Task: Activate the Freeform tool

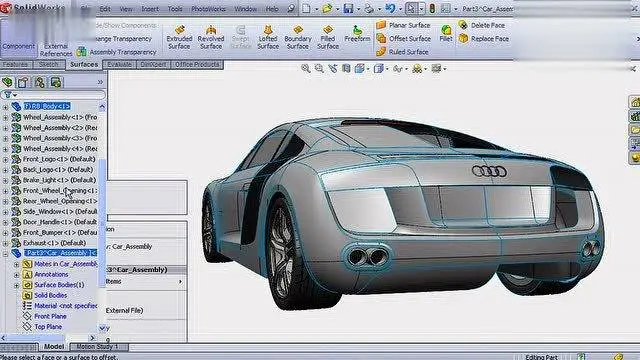Action: [x=357, y=34]
